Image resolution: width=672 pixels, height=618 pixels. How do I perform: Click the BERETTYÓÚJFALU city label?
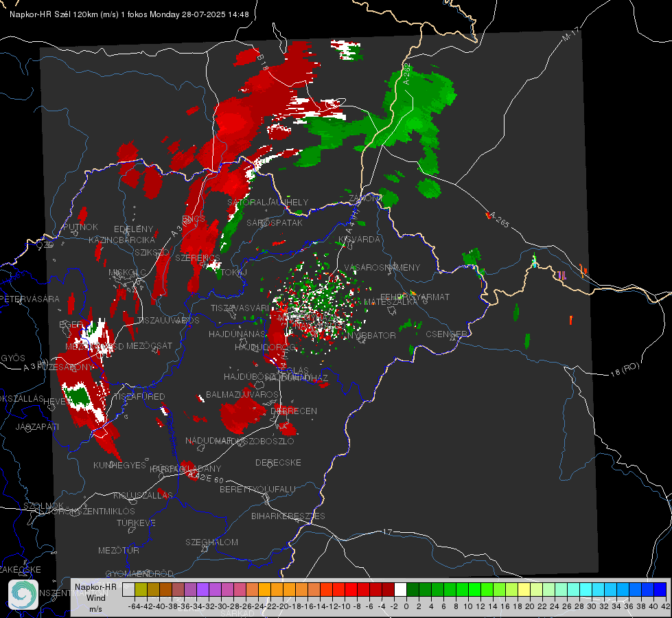pos(257,490)
